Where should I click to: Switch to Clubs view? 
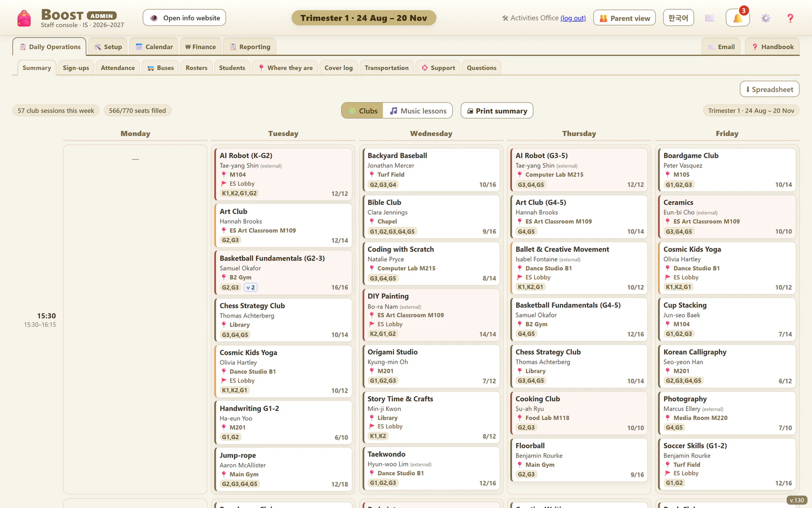pyautogui.click(x=362, y=111)
